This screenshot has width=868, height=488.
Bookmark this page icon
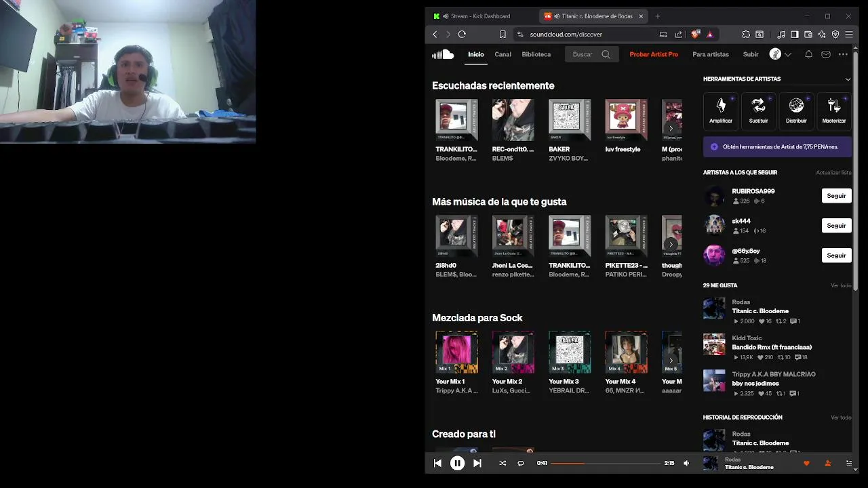pyautogui.click(x=502, y=34)
